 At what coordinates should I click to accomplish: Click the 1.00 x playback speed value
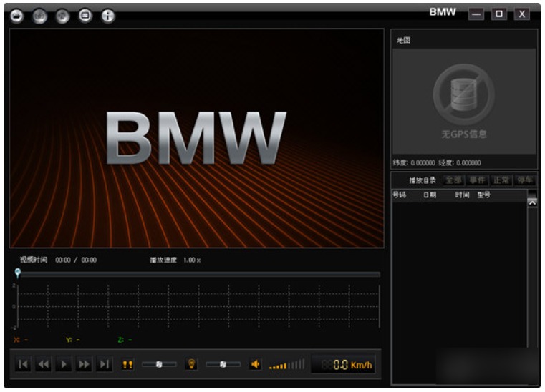192,260
